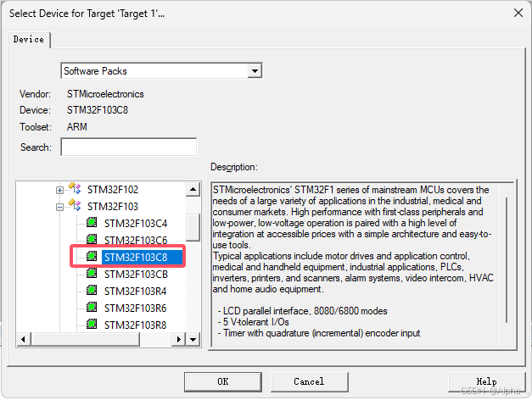This screenshot has height=400, width=532.
Task: Click the chip icon beside STM32F103R4
Action: click(x=92, y=290)
